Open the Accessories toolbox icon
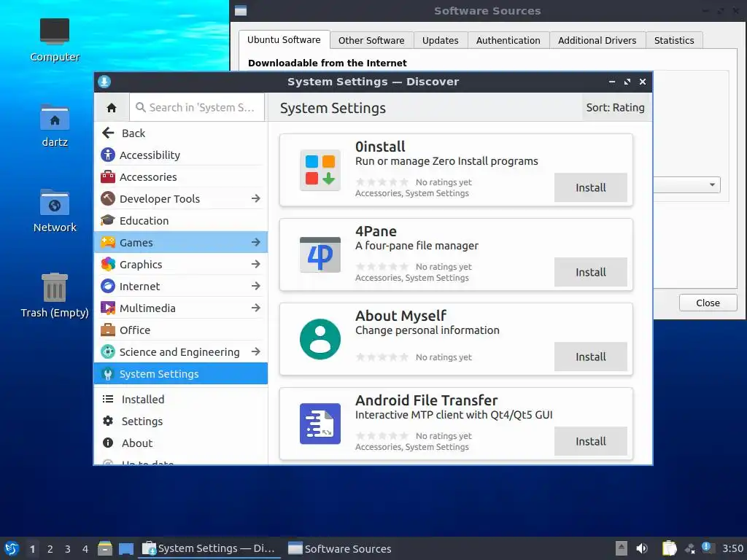 point(108,176)
